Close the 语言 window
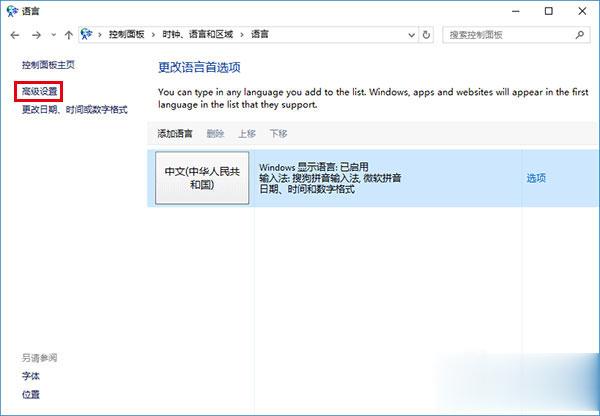Screen dimensions: 600x416 (x=582, y=11)
